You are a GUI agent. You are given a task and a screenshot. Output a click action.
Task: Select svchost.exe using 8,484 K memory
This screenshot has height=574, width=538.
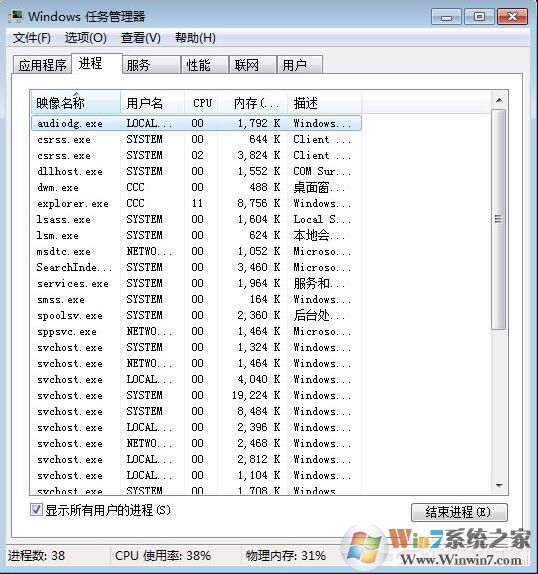[x=196, y=411]
